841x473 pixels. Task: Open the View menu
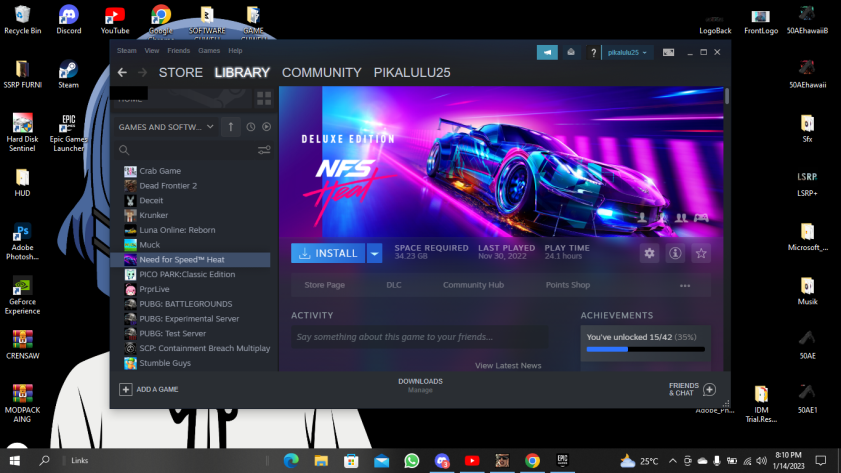(x=152, y=50)
